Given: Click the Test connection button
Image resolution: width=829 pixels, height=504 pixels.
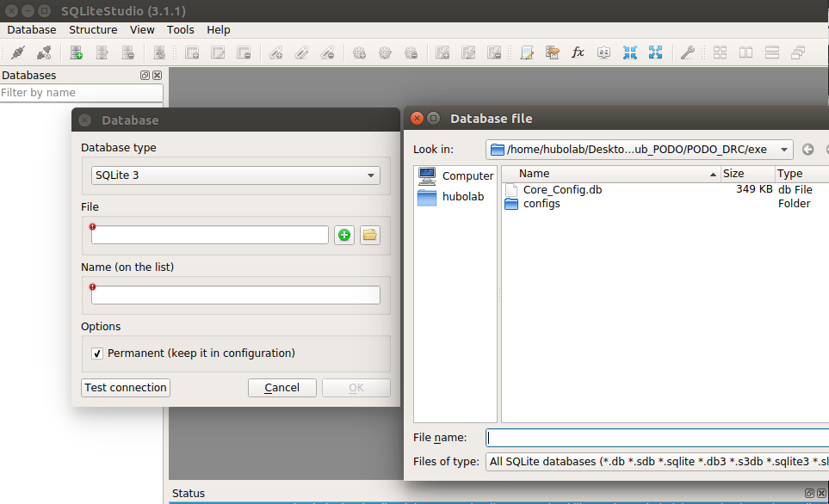Looking at the screenshot, I should point(126,388).
